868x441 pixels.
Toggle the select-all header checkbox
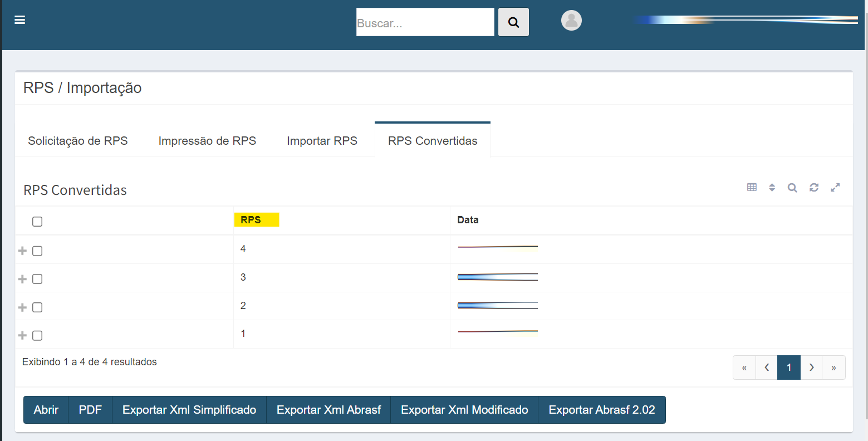(x=37, y=222)
